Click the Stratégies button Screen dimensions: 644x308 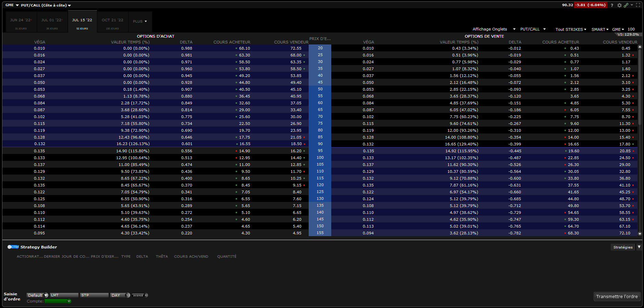click(x=623, y=247)
